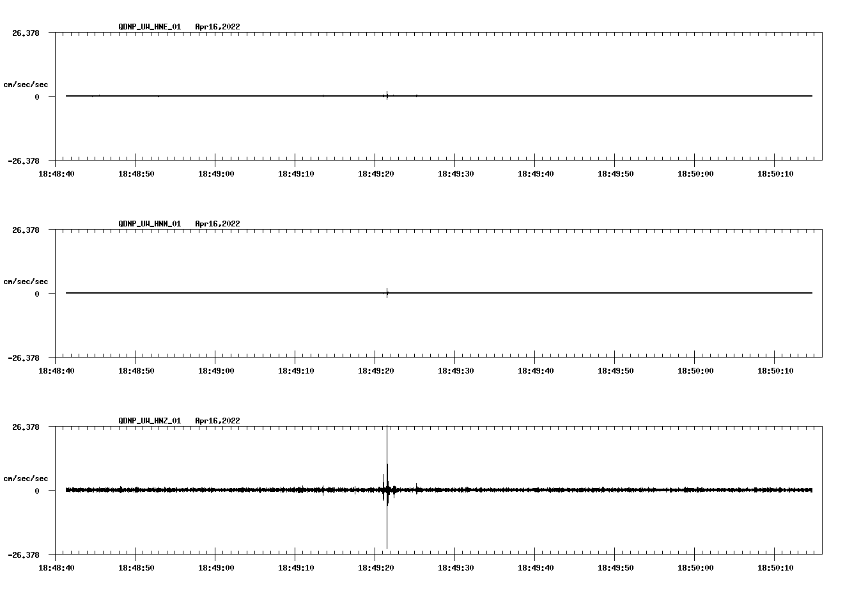Click the 18:49:30 time label under HNN plot
Screen dimensions: 868x591
pos(454,371)
